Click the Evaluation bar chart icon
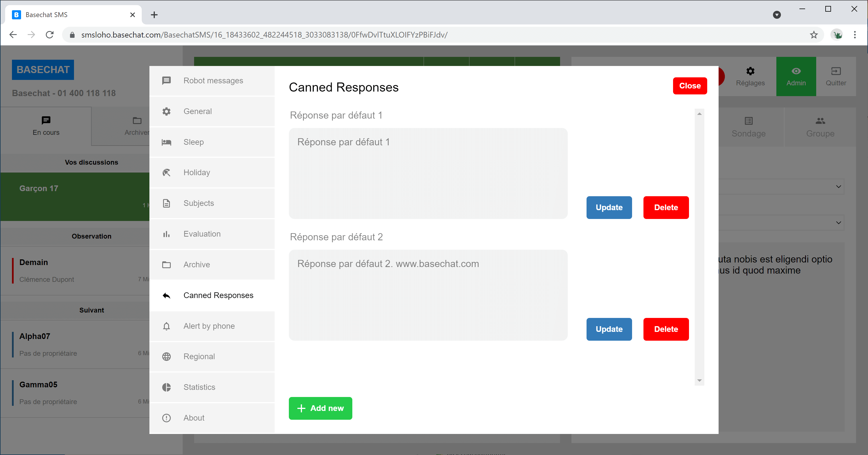The image size is (868, 455). 166,234
